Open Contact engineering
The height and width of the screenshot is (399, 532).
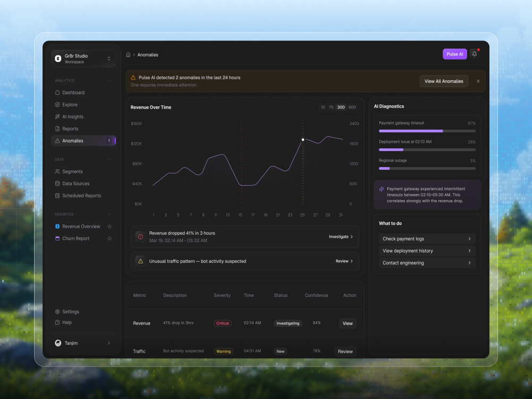coord(427,263)
